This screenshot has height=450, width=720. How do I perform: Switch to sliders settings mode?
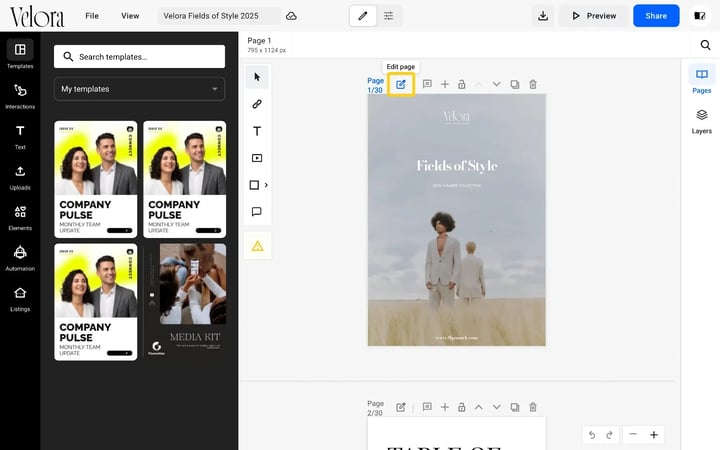pyautogui.click(x=388, y=16)
